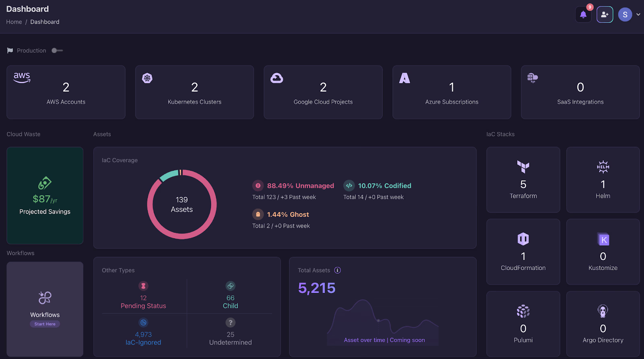The width and height of the screenshot is (644, 359).
Task: Click the CloudFormation icon
Action: [x=523, y=239]
